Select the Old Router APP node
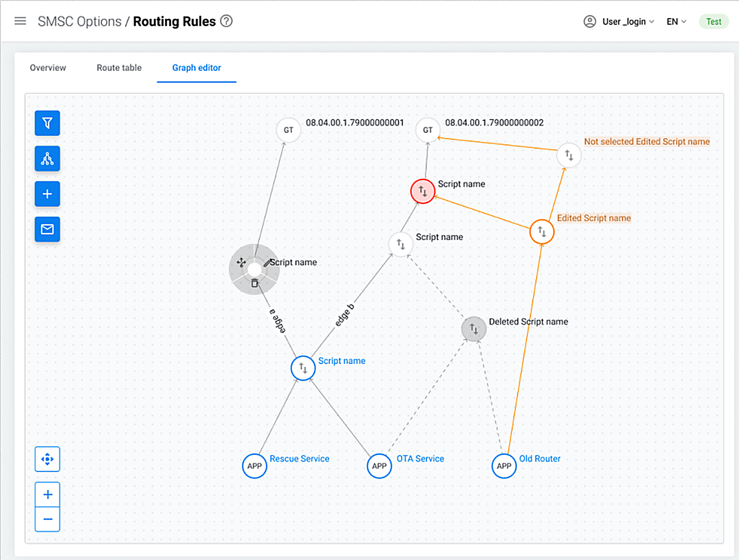This screenshot has height=560, width=739. tap(504, 466)
